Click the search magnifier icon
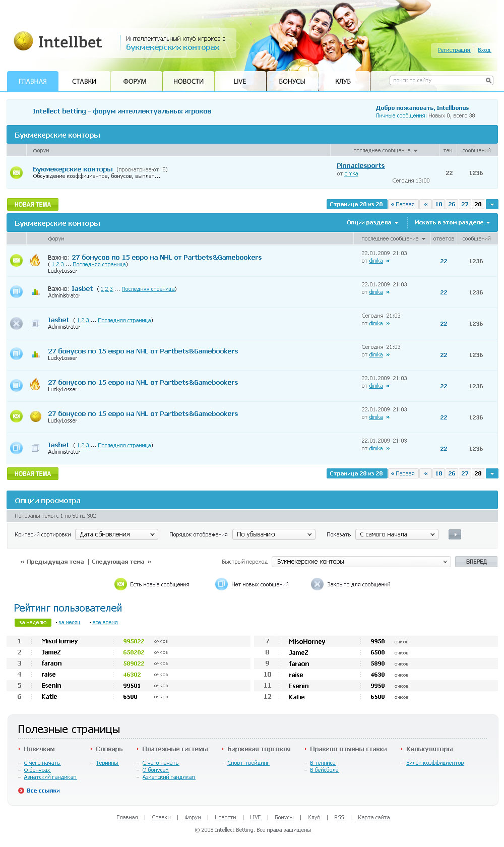Viewport: 504px width, 847px height. point(488,81)
